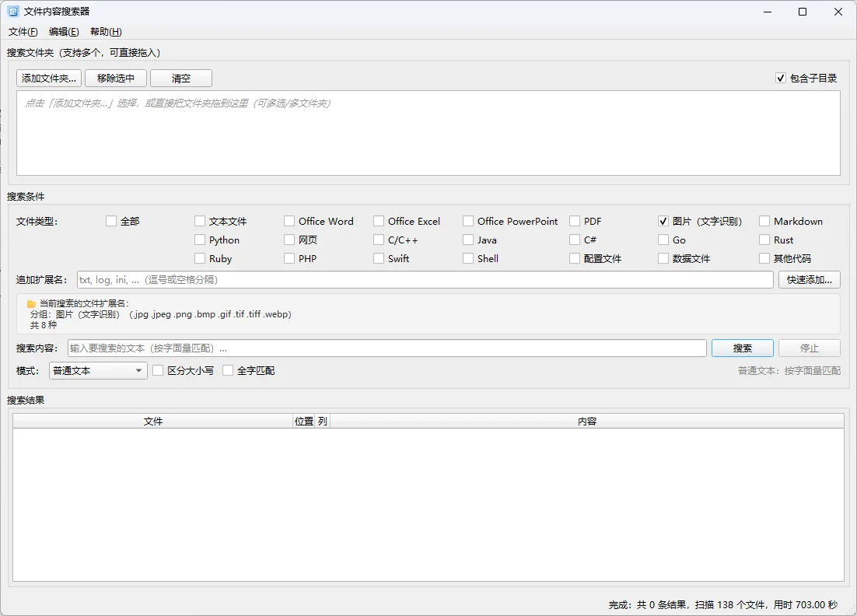Tick the Shell checkbox
Image resolution: width=857 pixels, height=616 pixels.
(x=468, y=258)
